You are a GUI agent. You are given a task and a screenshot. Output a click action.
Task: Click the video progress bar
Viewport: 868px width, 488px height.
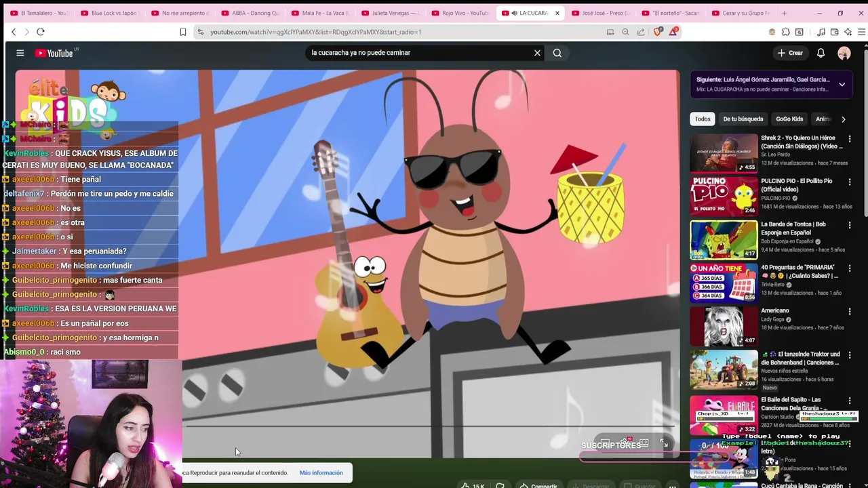click(431, 426)
